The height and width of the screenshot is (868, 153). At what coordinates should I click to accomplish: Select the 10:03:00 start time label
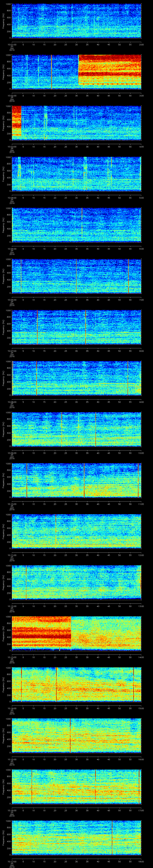tap(12, 147)
